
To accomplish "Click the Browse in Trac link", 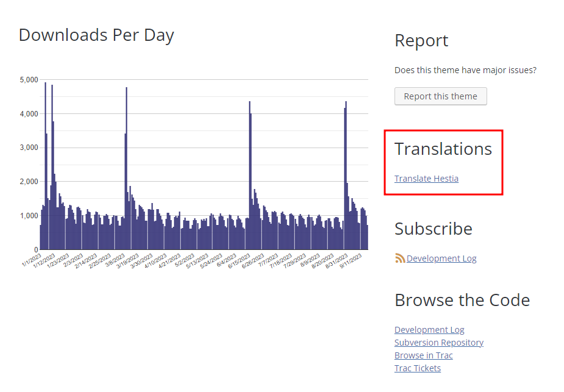I will (423, 355).
